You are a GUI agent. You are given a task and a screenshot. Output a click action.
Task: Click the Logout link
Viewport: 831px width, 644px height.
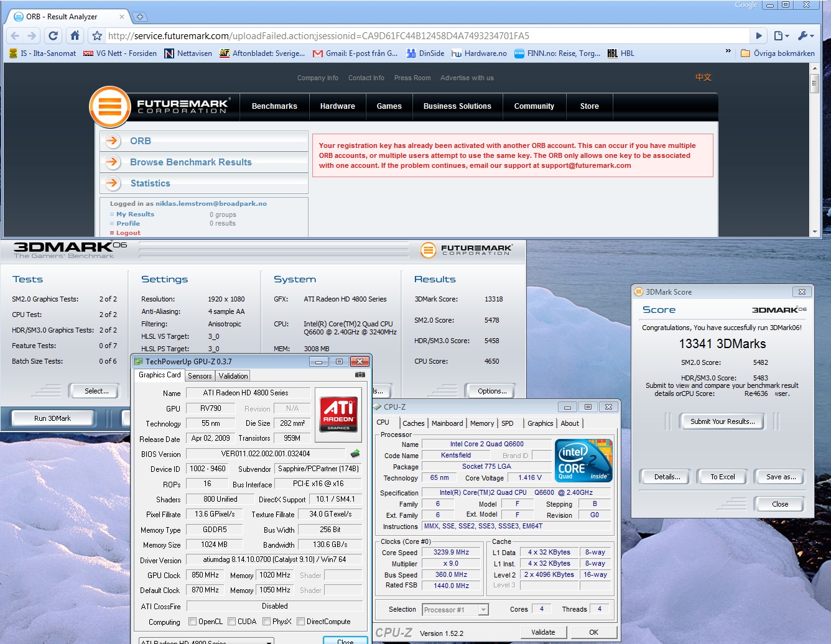(x=128, y=233)
